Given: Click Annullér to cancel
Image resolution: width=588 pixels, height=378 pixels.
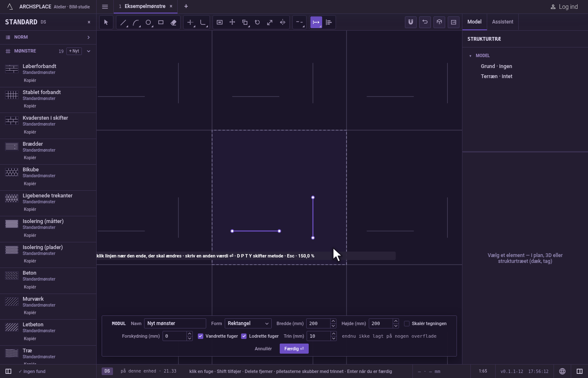Looking at the screenshot, I should pyautogui.click(x=263, y=349).
